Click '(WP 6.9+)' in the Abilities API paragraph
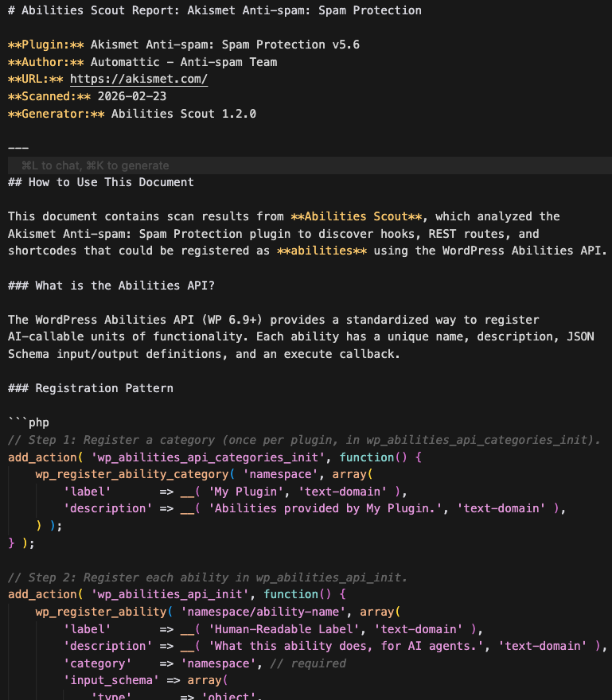Screen dimensions: 612x700 pyautogui.click(x=232, y=320)
